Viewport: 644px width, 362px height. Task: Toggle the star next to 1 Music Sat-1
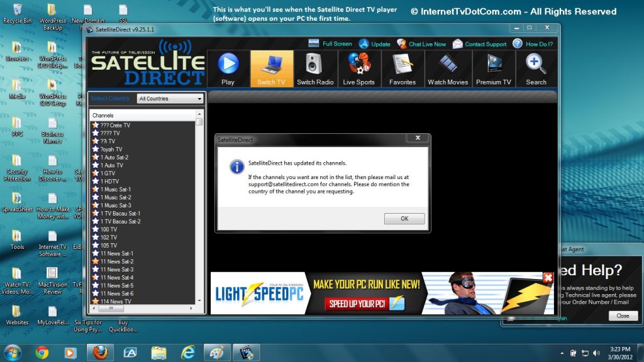(x=96, y=189)
